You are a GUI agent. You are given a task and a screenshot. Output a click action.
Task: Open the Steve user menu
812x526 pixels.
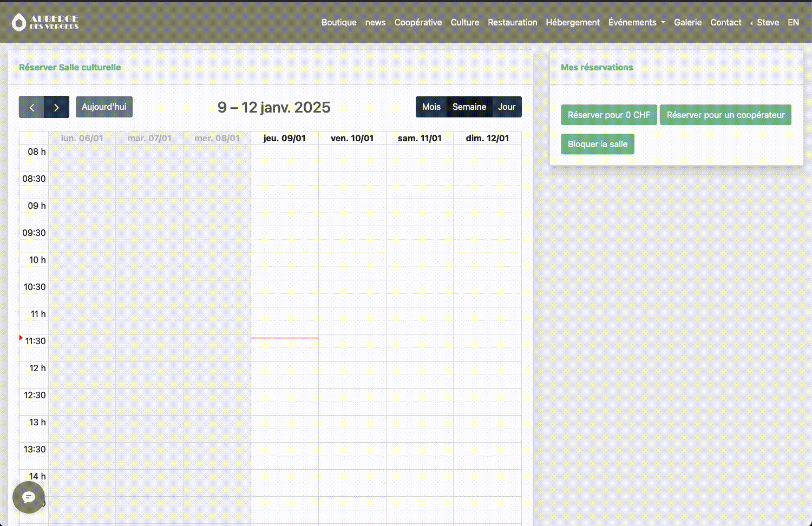(x=764, y=22)
